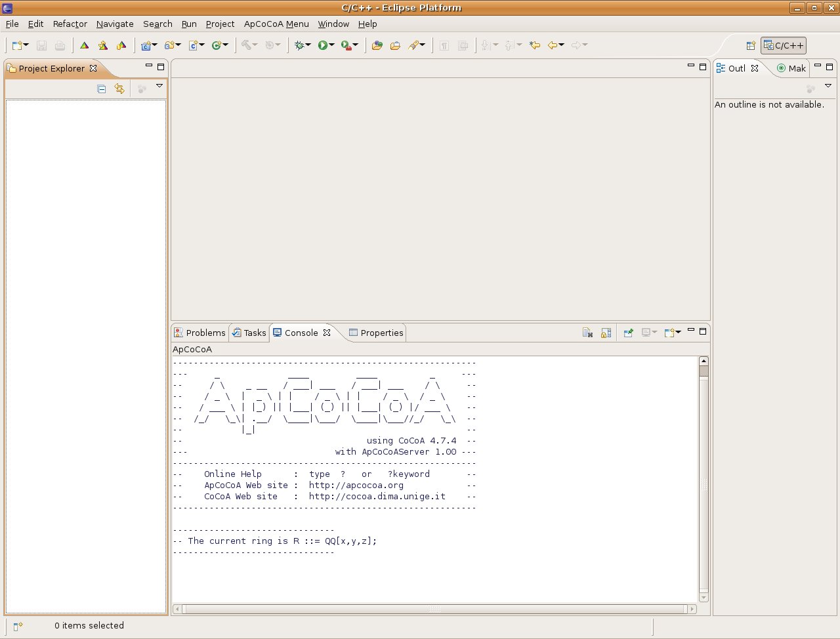
Task: Open the Navigate menu
Action: click(115, 24)
